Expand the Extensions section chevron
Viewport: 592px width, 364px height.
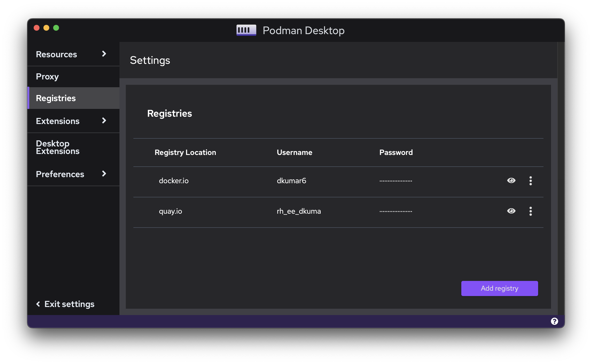pyautogui.click(x=104, y=121)
